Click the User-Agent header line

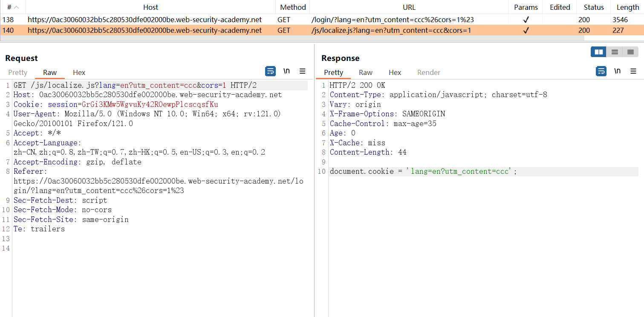tap(147, 118)
